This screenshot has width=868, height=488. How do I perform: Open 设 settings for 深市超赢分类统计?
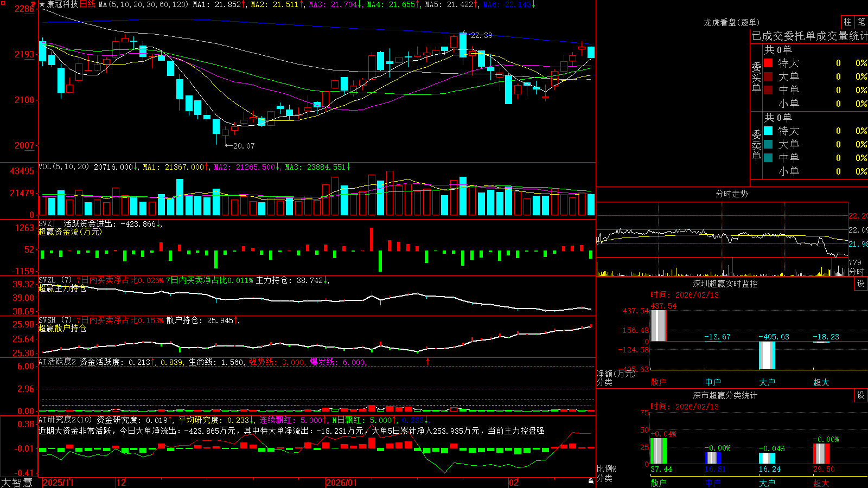coord(860,395)
